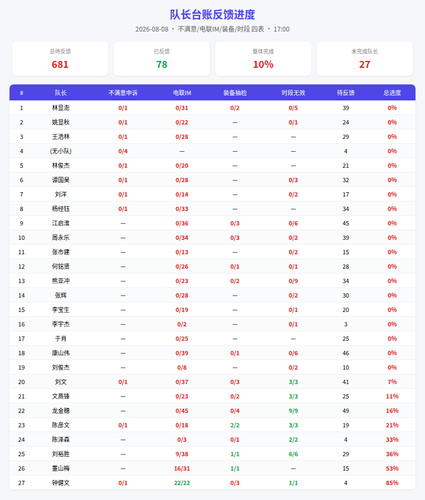
Task: Click the 待反馈 value 32 in row 6
Action: pyautogui.click(x=346, y=180)
